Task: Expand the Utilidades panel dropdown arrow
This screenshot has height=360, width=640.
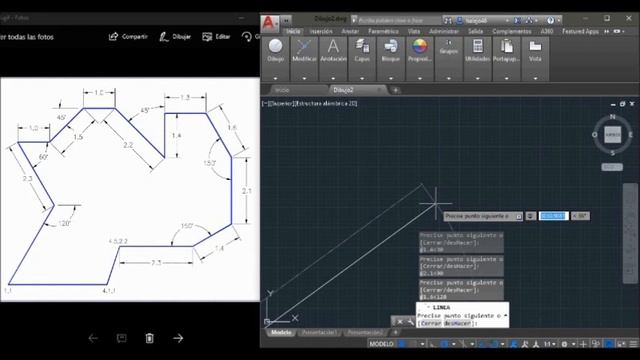Action: [478, 78]
